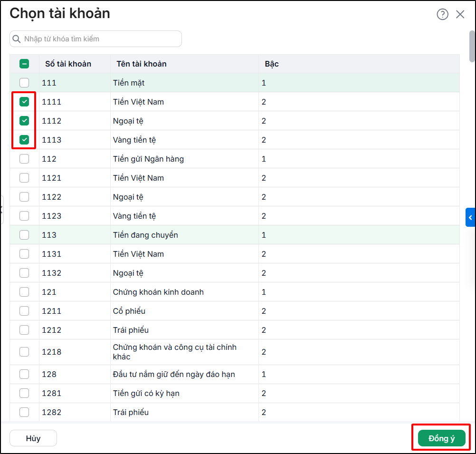Viewport: 476px width, 454px height.
Task: Uncheck account 1111 Tiền Việt Nam
Action: pos(24,102)
